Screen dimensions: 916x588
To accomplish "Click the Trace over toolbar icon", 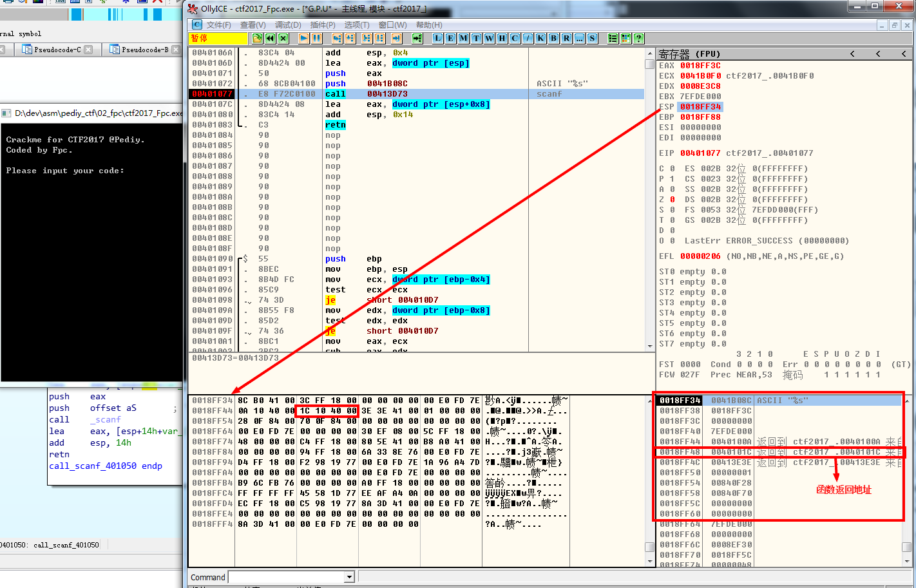I will point(380,38).
